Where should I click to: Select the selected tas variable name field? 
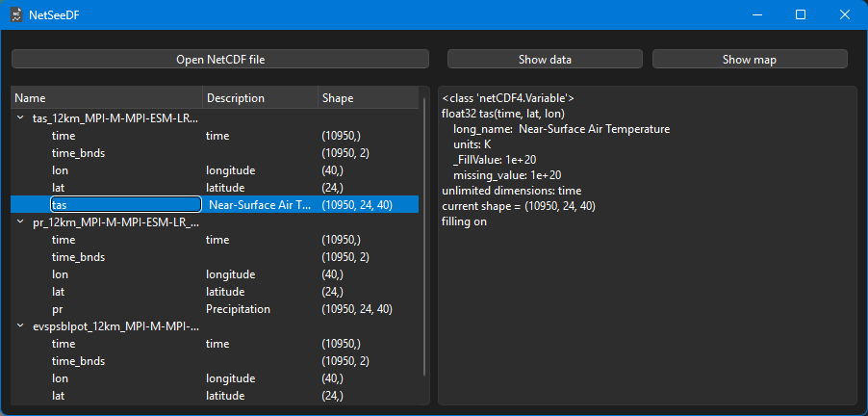125,205
